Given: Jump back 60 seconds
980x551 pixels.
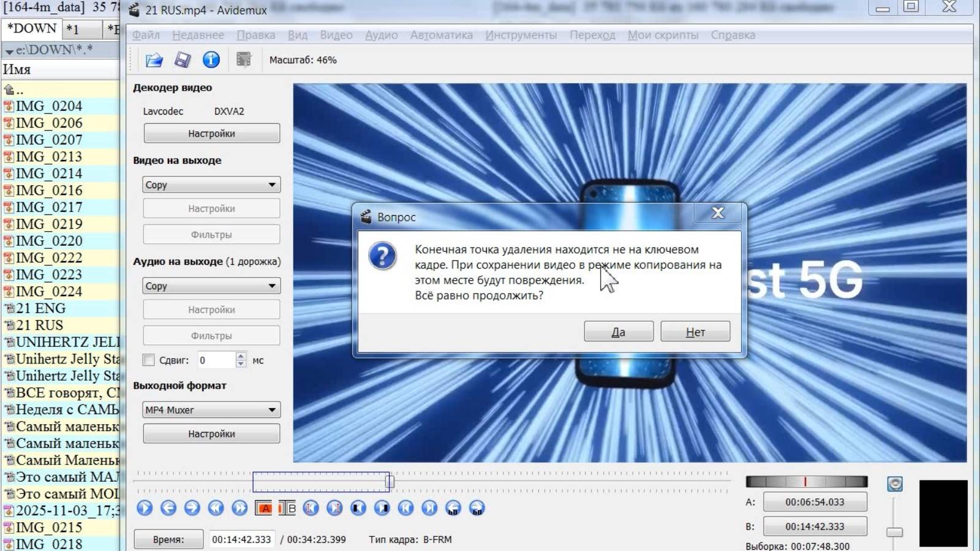Looking at the screenshot, I should 453,508.
